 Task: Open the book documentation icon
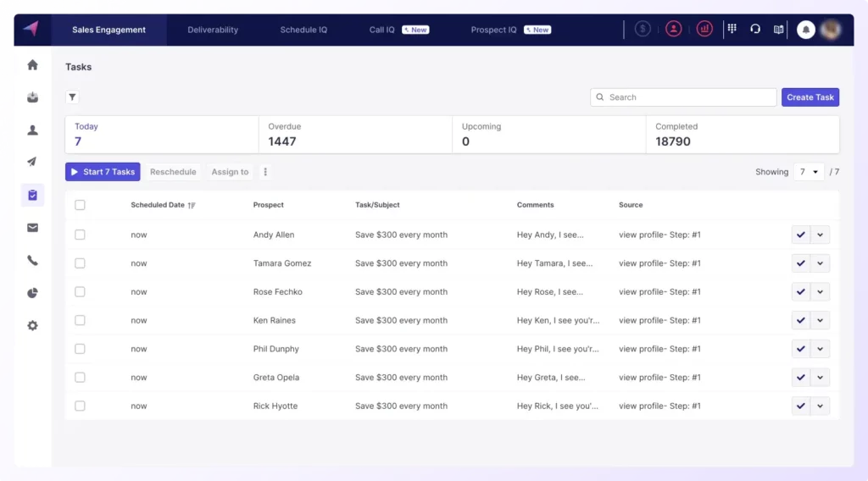pos(778,30)
